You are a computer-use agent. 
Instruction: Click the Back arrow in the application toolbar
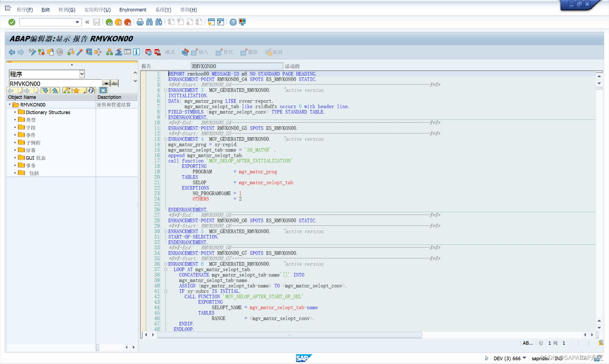click(12, 52)
